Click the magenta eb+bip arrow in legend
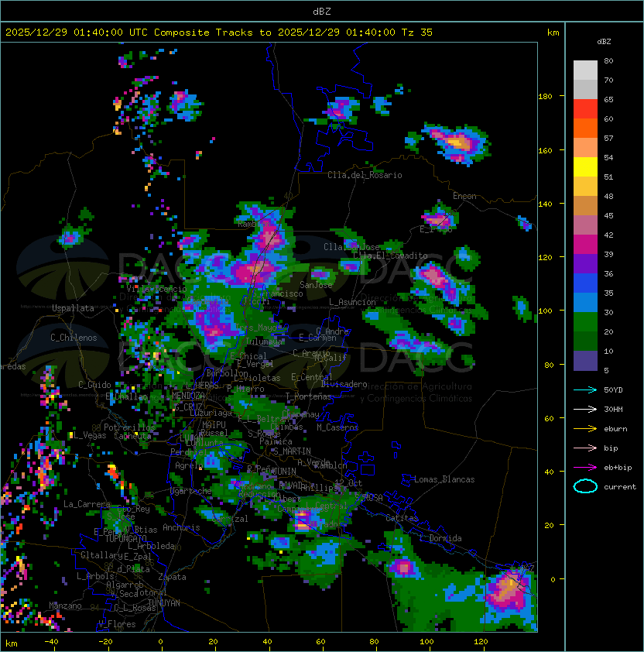 click(585, 468)
